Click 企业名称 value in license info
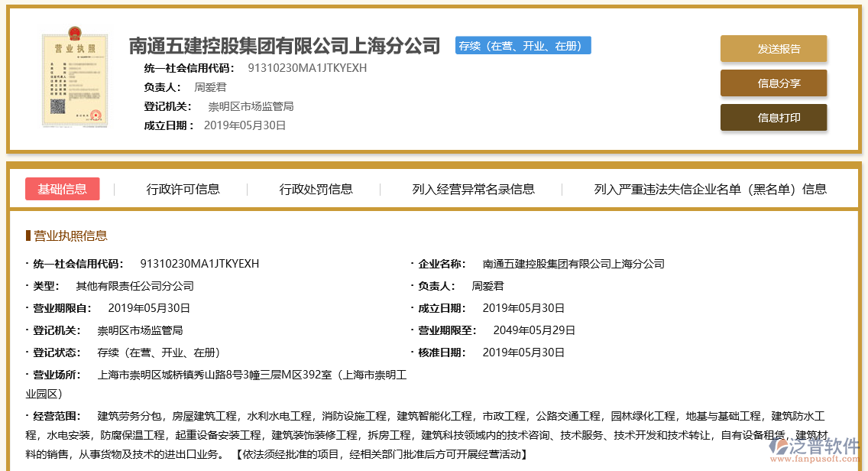 click(574, 264)
